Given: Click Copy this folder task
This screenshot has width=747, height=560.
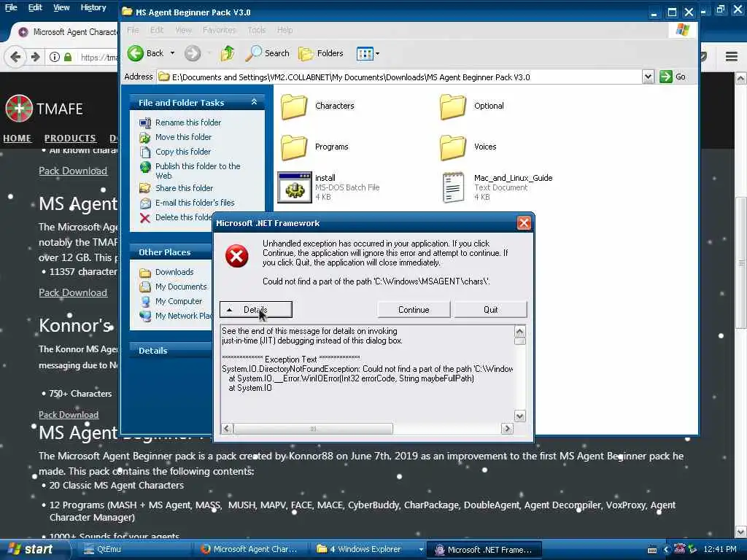Looking at the screenshot, I should pyautogui.click(x=183, y=152).
